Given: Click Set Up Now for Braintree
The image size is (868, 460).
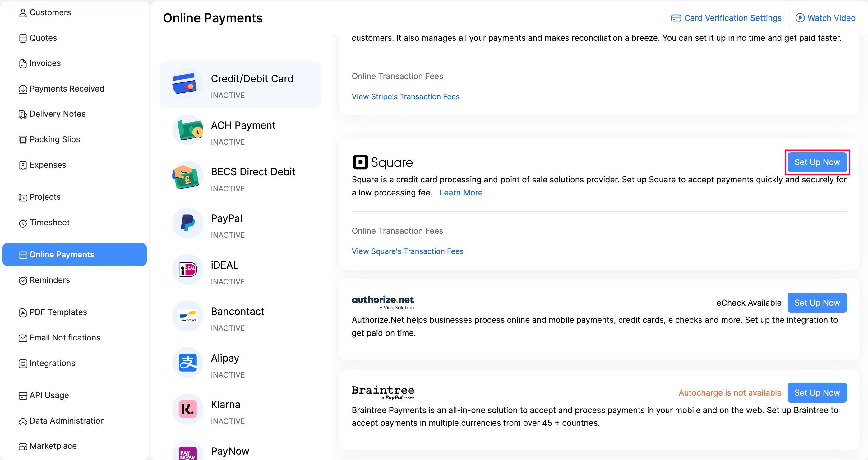Looking at the screenshot, I should point(817,392).
